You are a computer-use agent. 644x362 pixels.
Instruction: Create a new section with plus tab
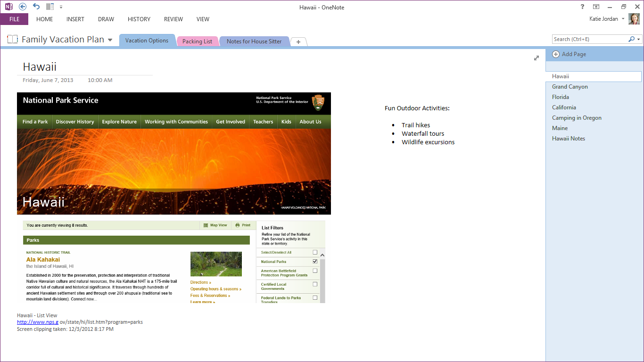pos(298,41)
